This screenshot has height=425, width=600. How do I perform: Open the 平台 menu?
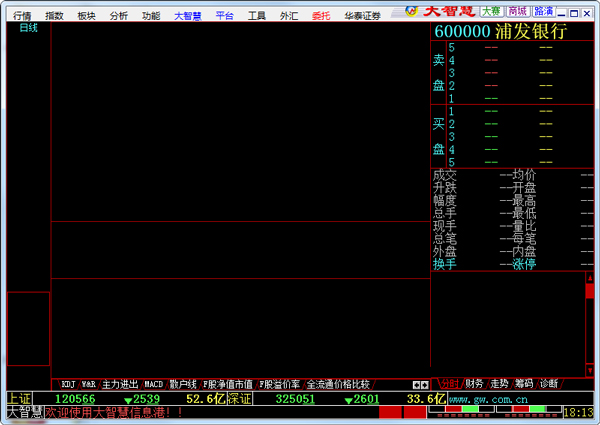[x=224, y=16]
